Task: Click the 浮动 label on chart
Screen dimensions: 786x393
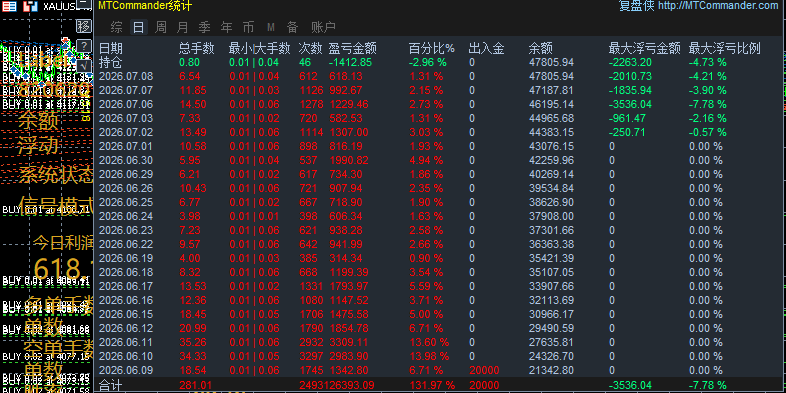Action: (x=39, y=146)
